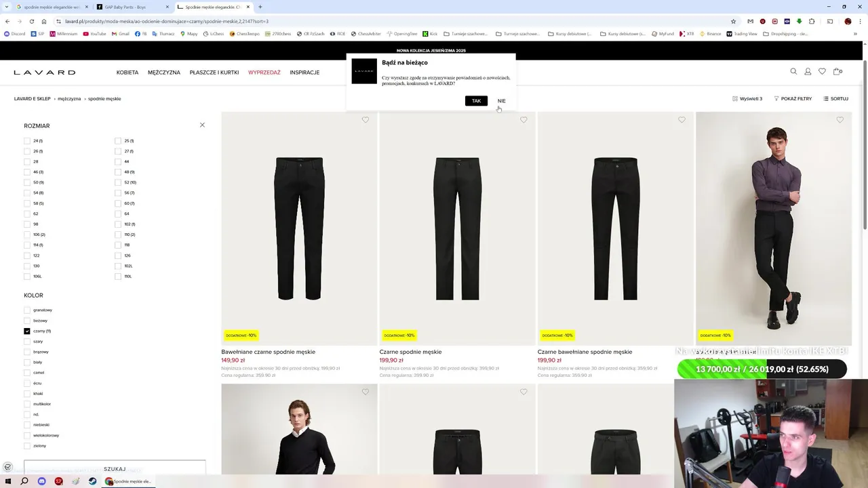868x488 pixels.
Task: Bookmark page with browser star icon
Action: (733, 21)
